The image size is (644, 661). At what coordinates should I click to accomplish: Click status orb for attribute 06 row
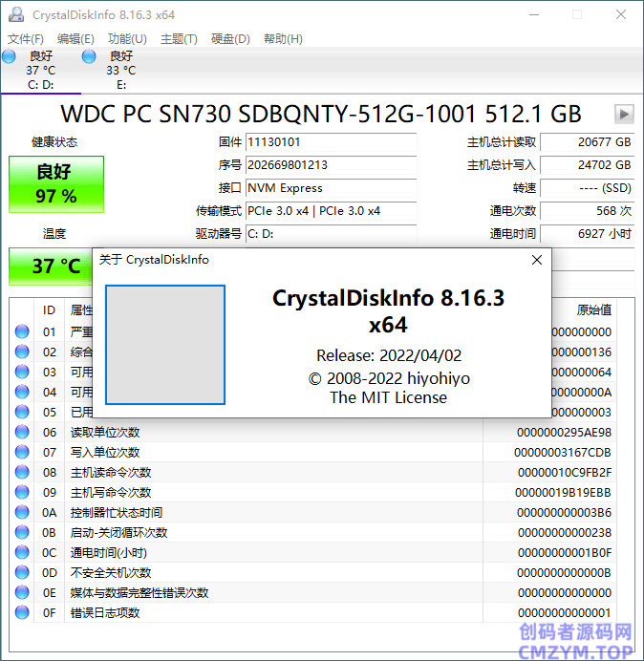tap(22, 433)
